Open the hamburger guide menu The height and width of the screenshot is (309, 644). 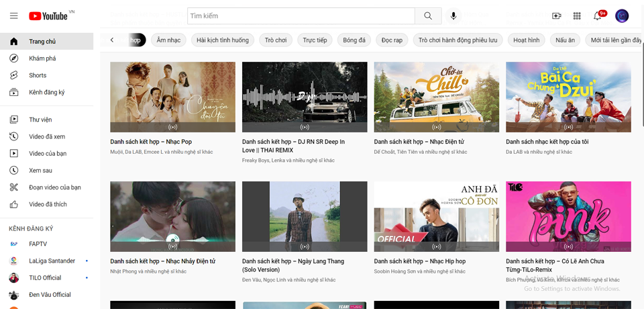(14, 16)
